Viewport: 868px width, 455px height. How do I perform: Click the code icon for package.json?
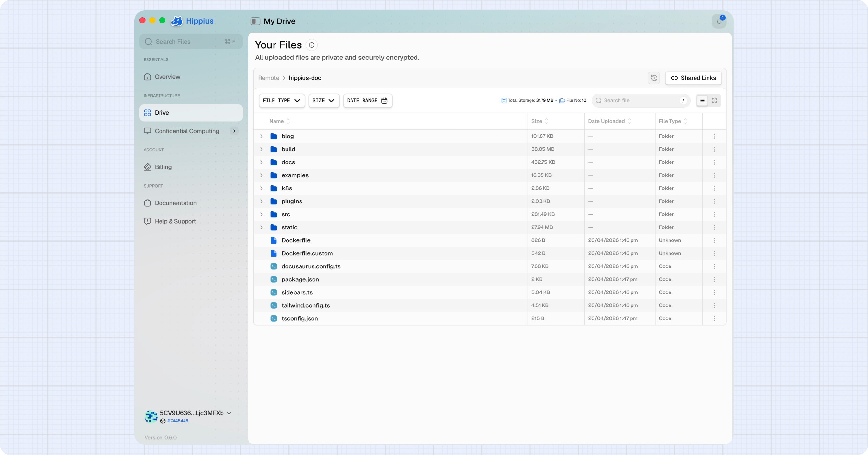[x=274, y=279]
